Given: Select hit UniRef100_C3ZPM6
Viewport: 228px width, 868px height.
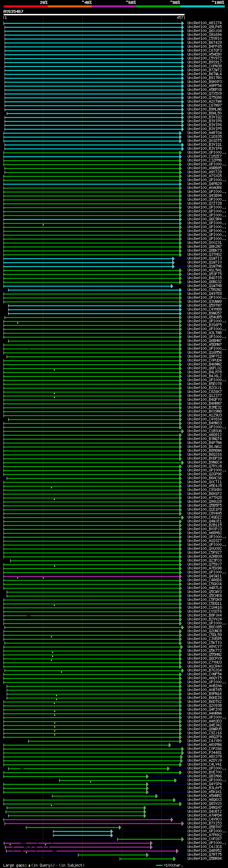Looking at the screenshot, I should 204,160.
